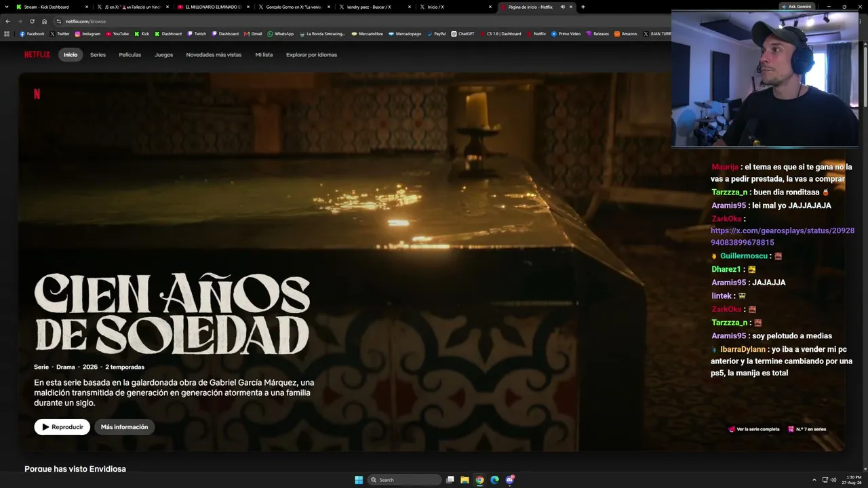
Task: Open the Instagram bookmark
Action: (87, 34)
